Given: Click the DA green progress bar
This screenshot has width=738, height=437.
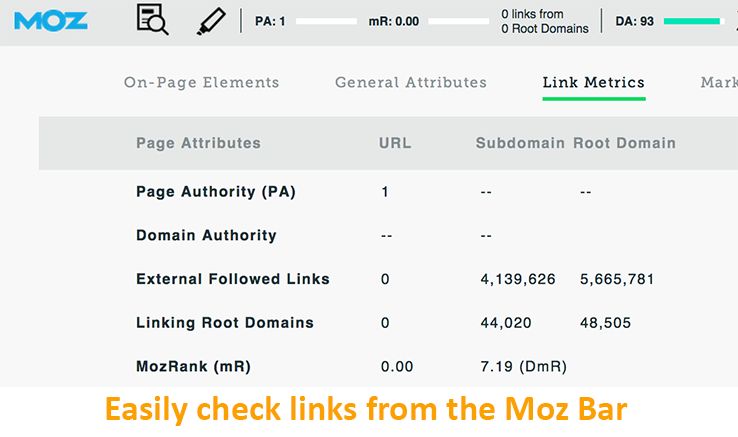Looking at the screenshot, I should (692, 20).
